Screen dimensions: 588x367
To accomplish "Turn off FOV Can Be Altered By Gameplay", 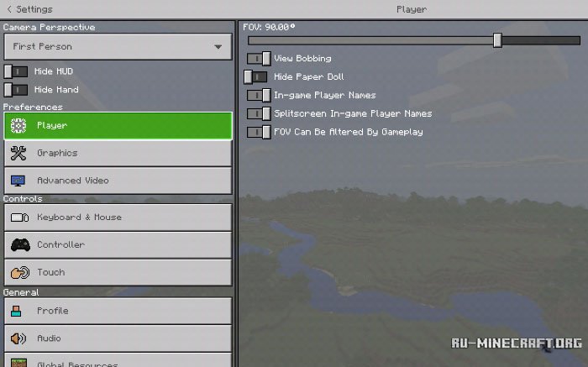I will click(259, 132).
